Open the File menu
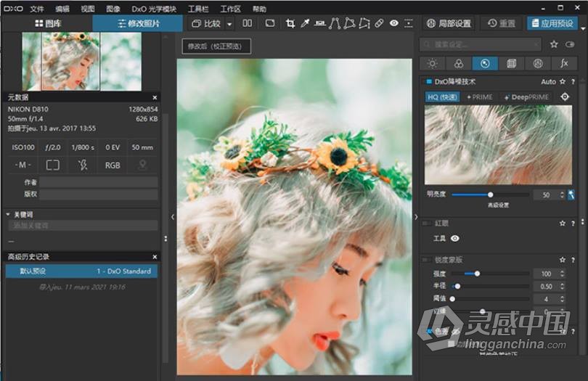The height and width of the screenshot is (381, 588). (37, 9)
